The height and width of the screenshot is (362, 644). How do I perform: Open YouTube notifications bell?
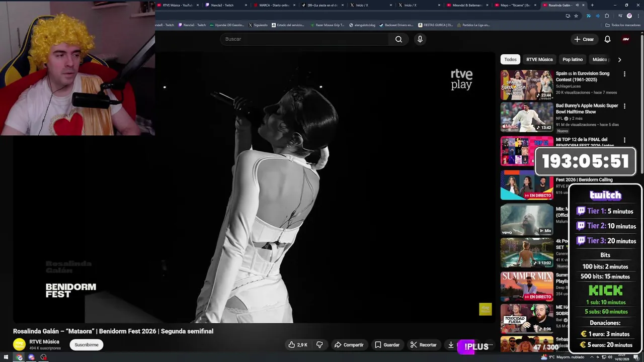point(607,39)
